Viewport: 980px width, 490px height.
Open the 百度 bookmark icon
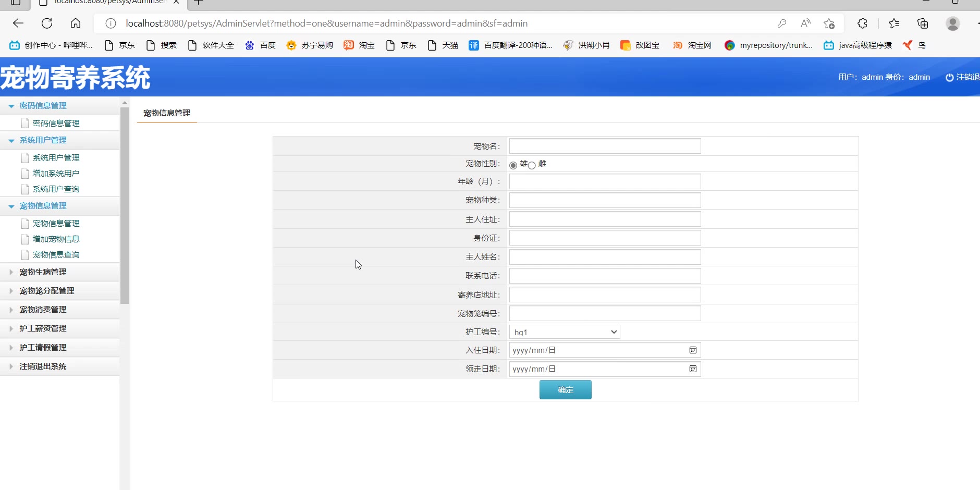250,45
